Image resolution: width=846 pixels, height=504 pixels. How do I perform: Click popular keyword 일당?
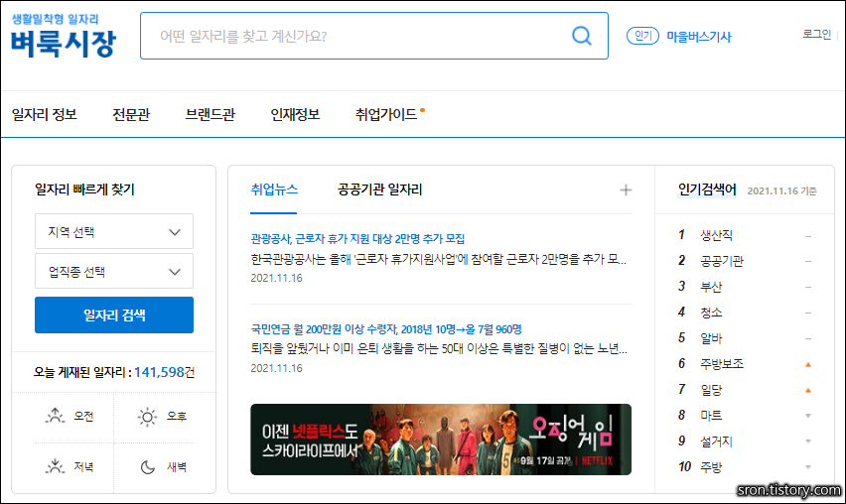pos(711,390)
